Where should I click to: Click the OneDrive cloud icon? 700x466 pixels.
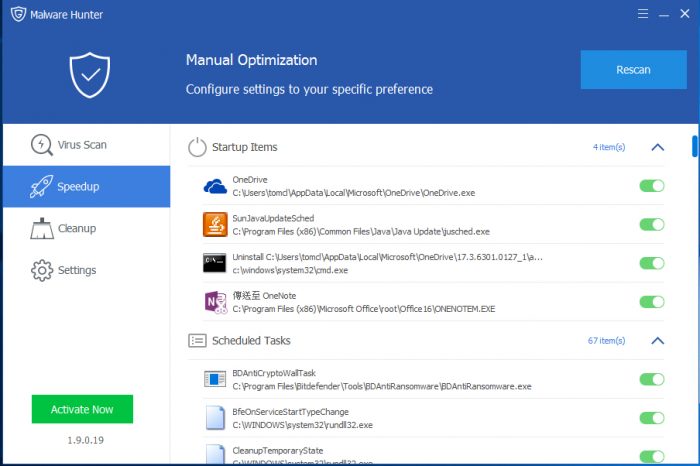pos(216,186)
